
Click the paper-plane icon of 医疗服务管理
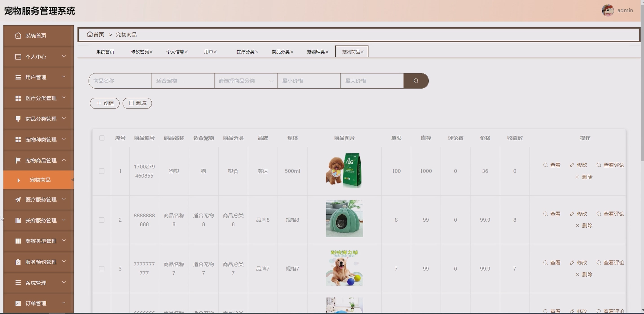point(18,199)
